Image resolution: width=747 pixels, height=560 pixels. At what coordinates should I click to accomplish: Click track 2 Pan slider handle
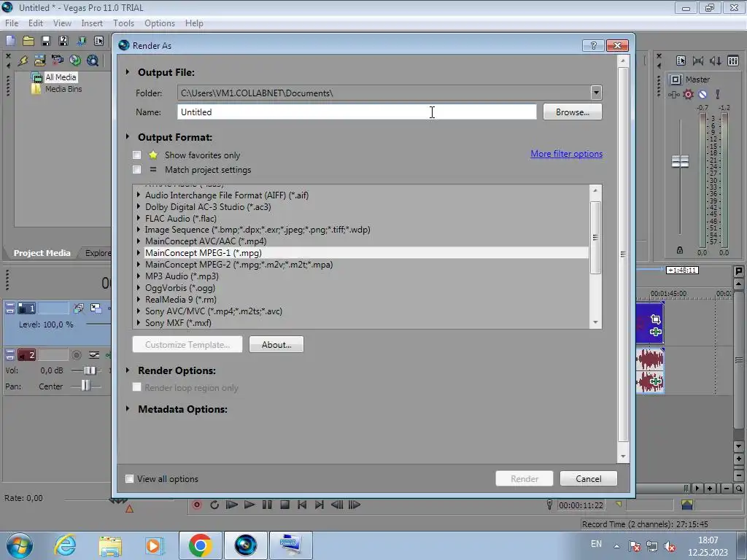point(85,385)
